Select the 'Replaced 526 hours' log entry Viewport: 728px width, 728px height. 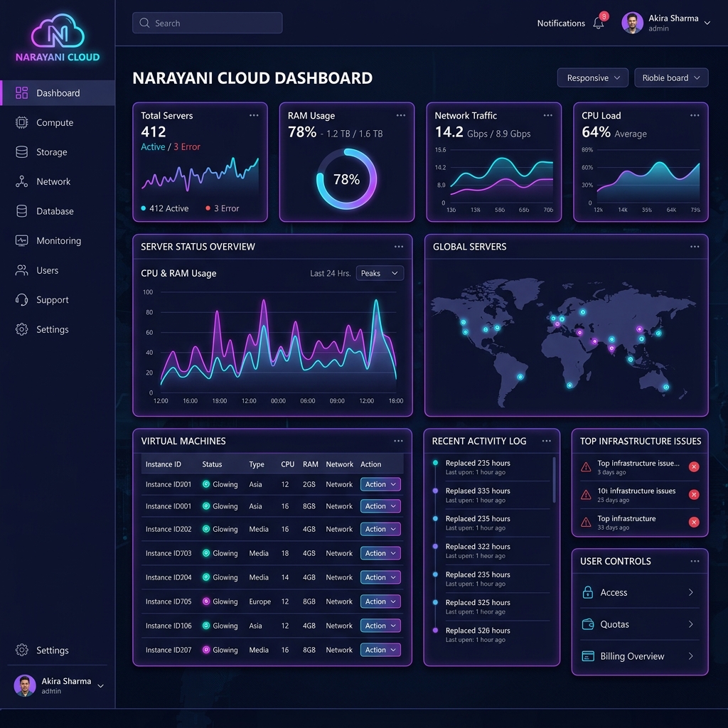tap(492, 635)
